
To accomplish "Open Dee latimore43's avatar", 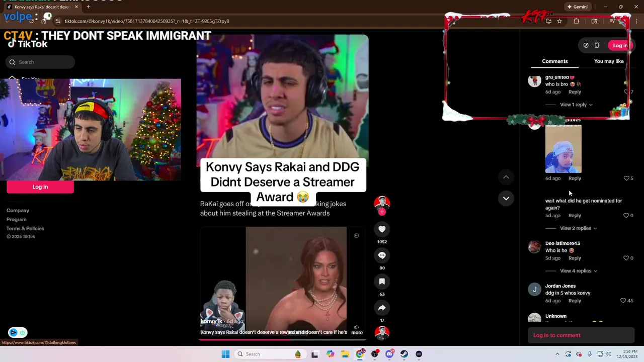I will pos(534,247).
